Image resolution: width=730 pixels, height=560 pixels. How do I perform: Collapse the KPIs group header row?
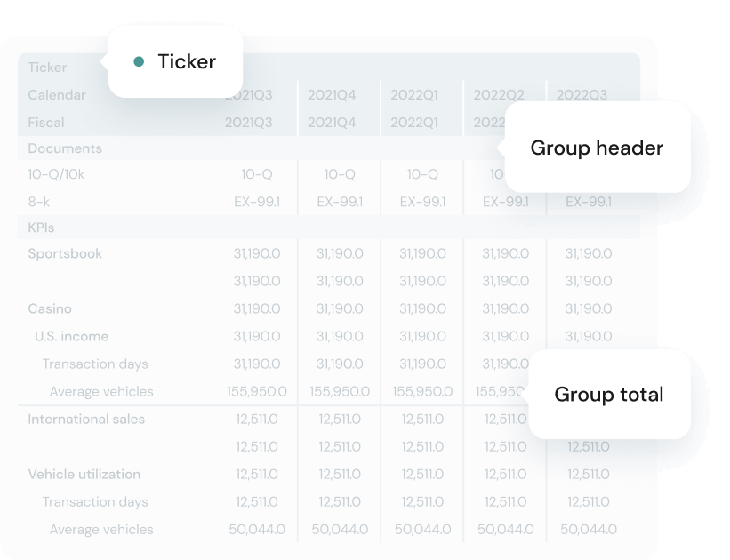pyautogui.click(x=41, y=228)
